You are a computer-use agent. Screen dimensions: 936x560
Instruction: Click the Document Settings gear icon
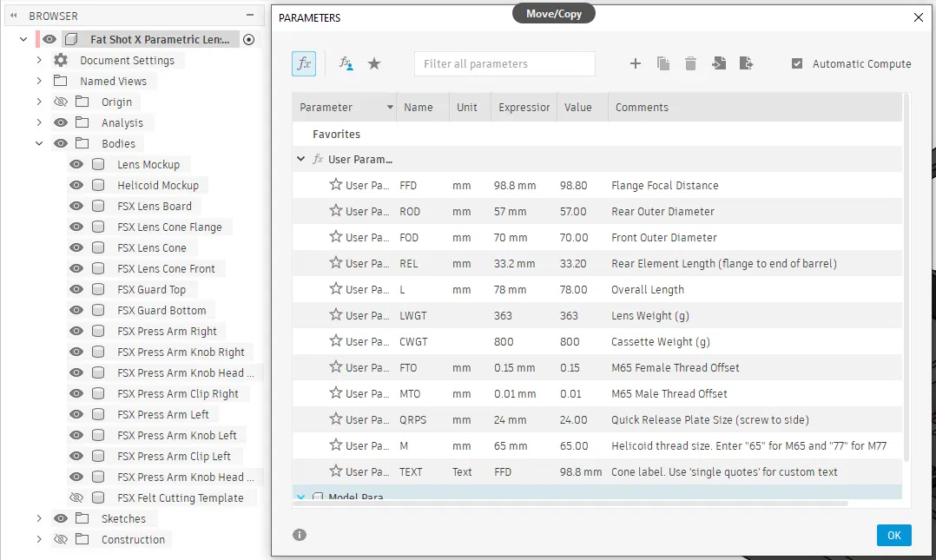point(61,60)
